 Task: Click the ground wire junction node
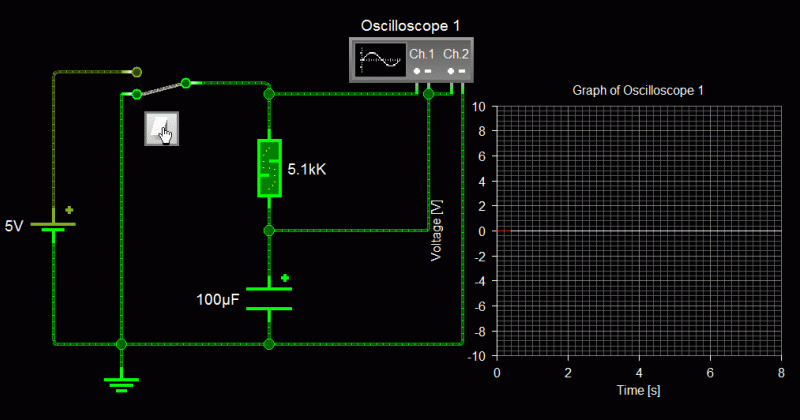(121, 344)
